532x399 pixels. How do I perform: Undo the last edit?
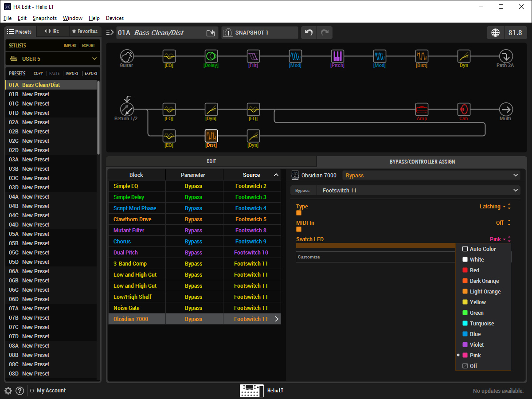[309, 33]
